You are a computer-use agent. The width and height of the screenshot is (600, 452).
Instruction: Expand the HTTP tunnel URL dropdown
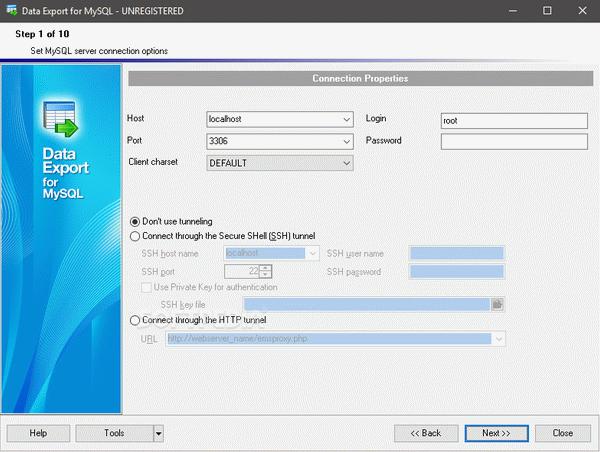[x=499, y=339]
